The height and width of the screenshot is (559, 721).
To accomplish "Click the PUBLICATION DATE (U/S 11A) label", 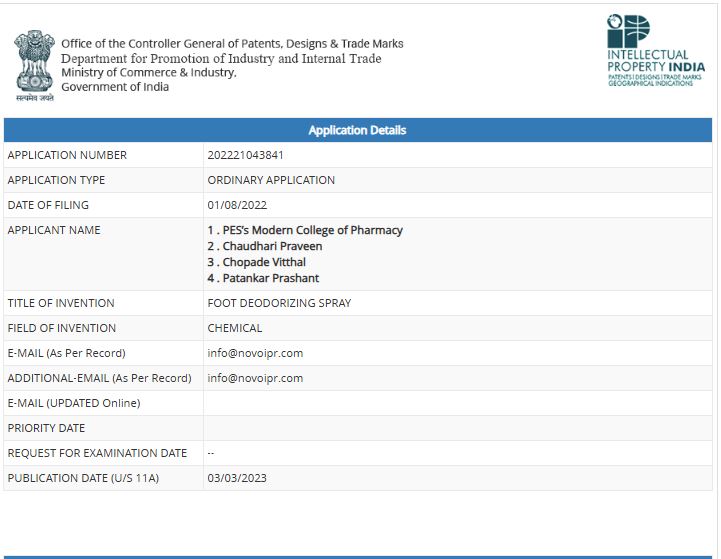I will coord(83,478).
